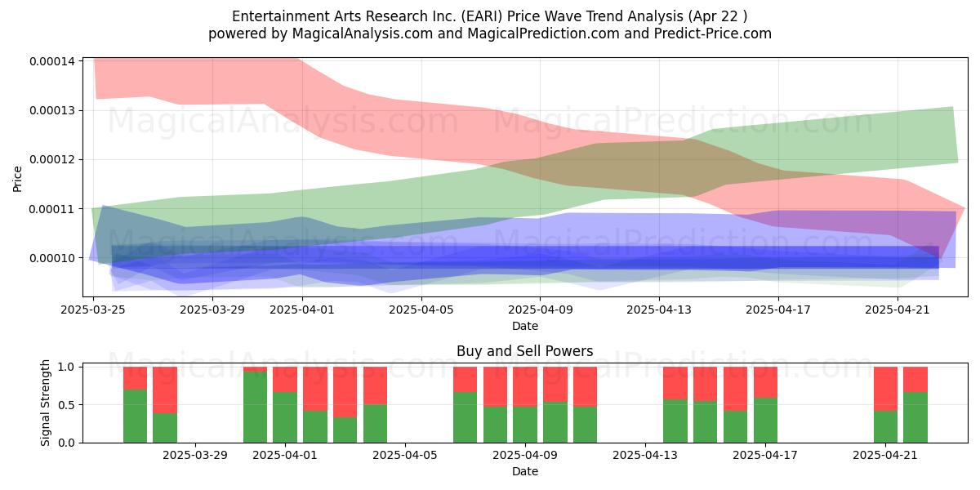Screen dimensions: 980x490
Task: Click the 2025-04-17 tick on Buy/Sell chart
Action: [x=765, y=456]
